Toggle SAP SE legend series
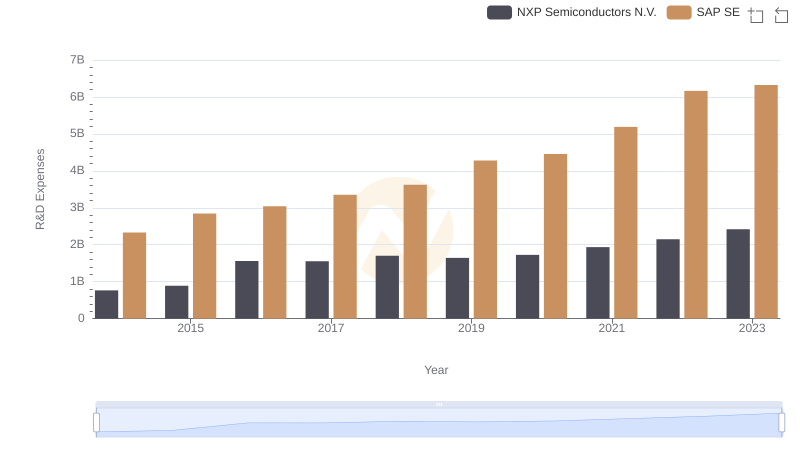Screen dimensions: 800x461 point(703,12)
